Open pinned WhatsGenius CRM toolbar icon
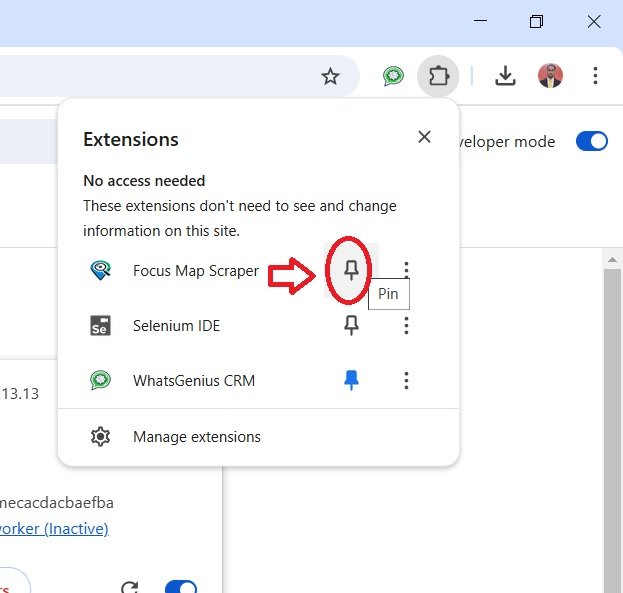 (393, 76)
